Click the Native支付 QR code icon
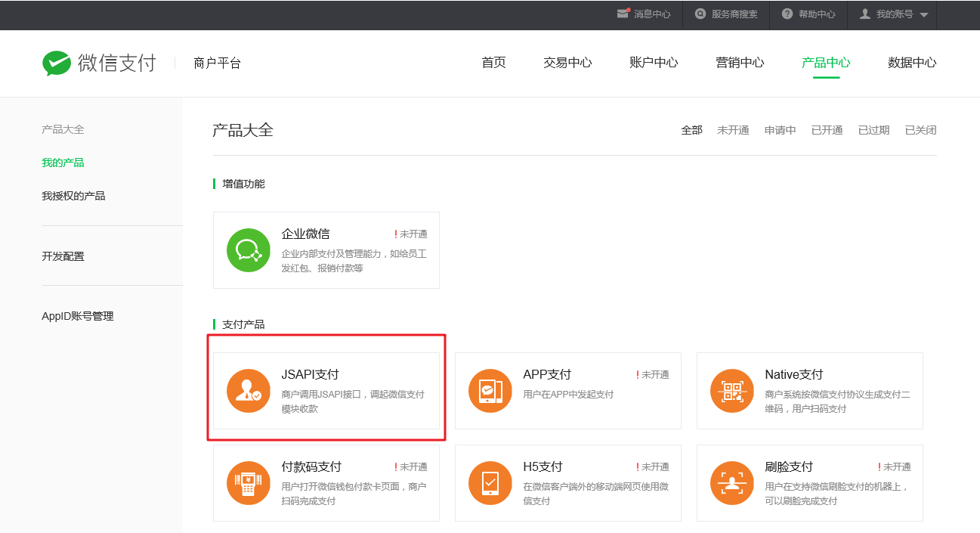This screenshot has height=533, width=980. 732,391
